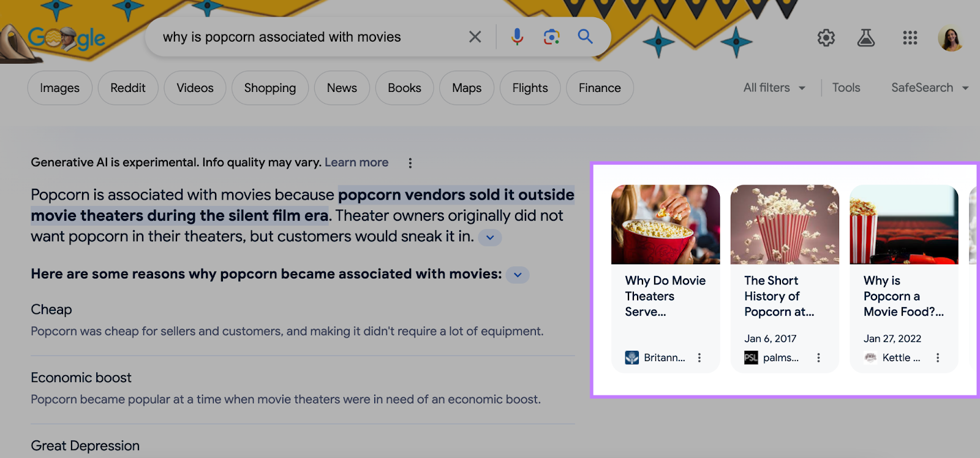Open the SafeSearch dropdown
The image size is (980, 458).
929,88
